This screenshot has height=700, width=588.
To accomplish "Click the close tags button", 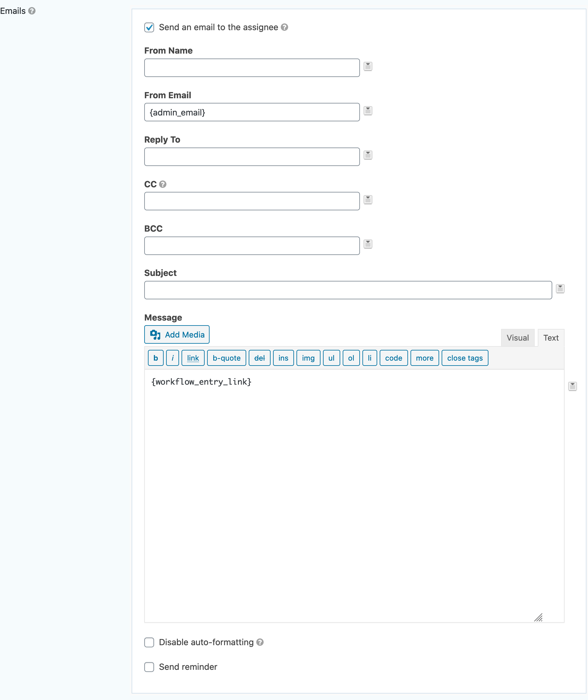I will point(465,358).
